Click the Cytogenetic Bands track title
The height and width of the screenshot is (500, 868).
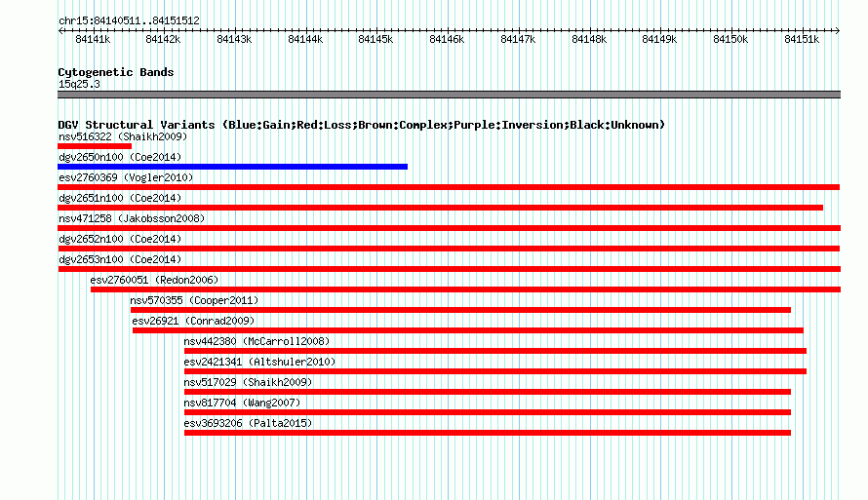(116, 72)
